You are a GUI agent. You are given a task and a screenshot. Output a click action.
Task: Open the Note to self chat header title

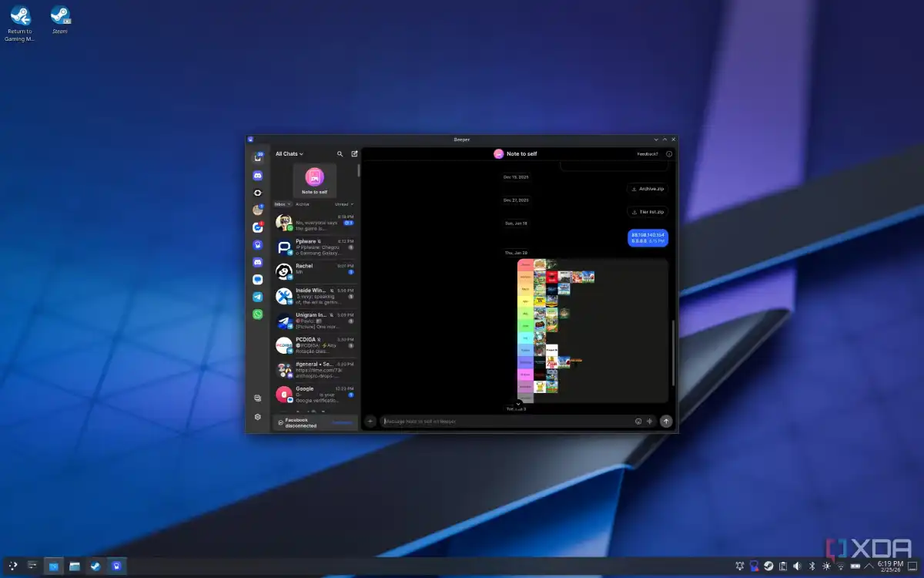[x=521, y=154]
